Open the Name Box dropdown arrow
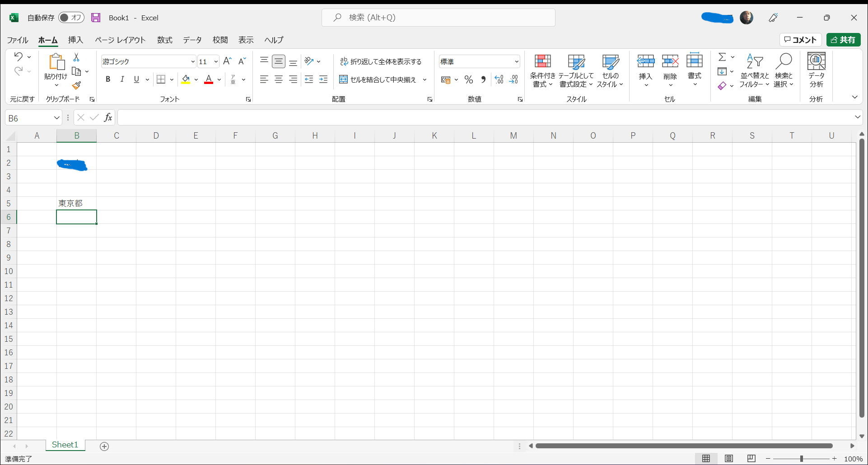Image resolution: width=868 pixels, height=465 pixels. 56,118
